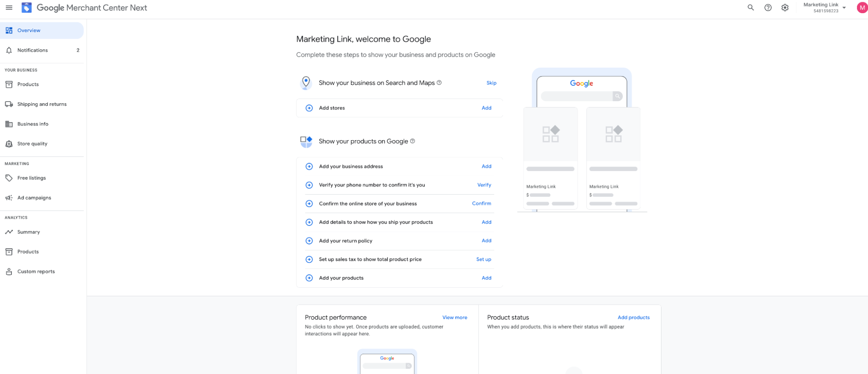Screen dimensions: 868x374
Task: Open Business info page
Action: coord(42,124)
